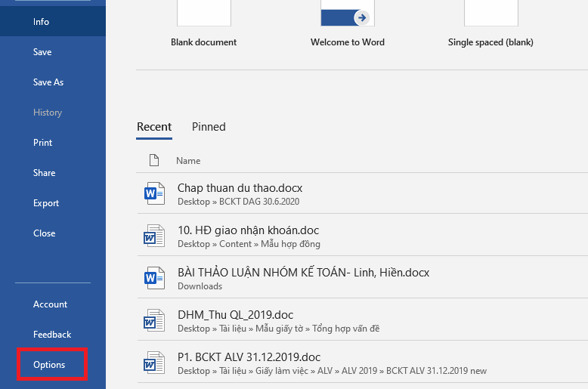Sort recent files by Name header

(188, 160)
